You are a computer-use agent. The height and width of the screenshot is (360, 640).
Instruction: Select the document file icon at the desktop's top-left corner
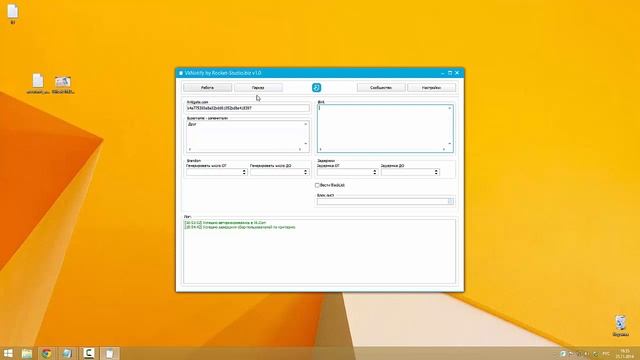[x=13, y=14]
